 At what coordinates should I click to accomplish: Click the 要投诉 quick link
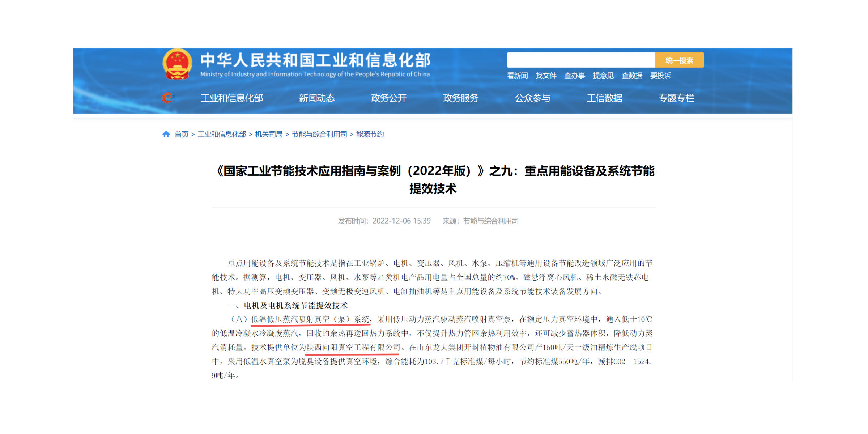660,76
